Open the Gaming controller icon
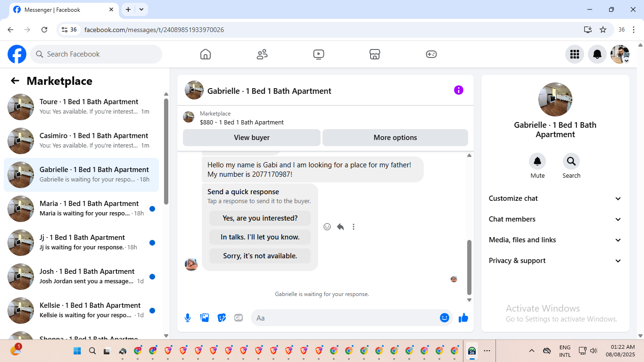The image size is (644, 362). [431, 54]
